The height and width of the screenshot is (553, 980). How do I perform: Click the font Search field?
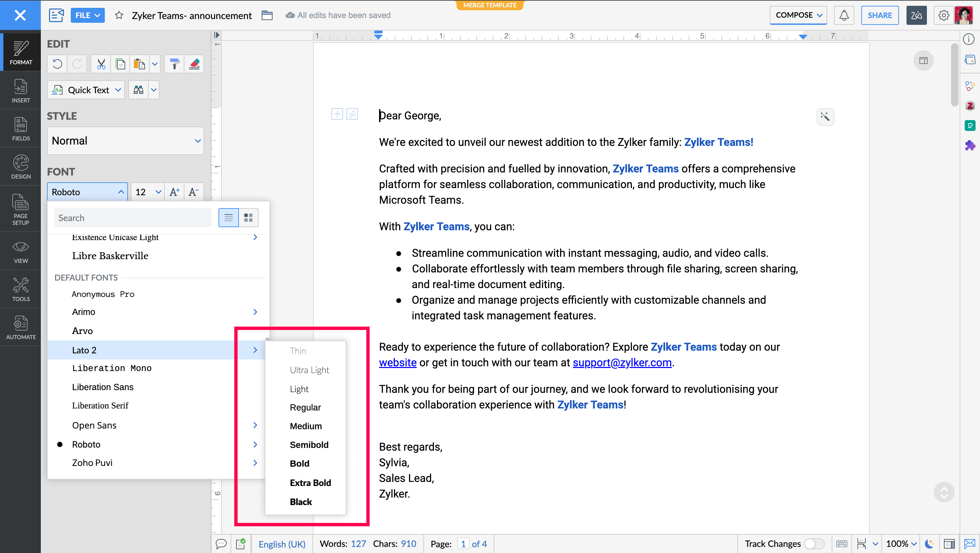click(132, 218)
